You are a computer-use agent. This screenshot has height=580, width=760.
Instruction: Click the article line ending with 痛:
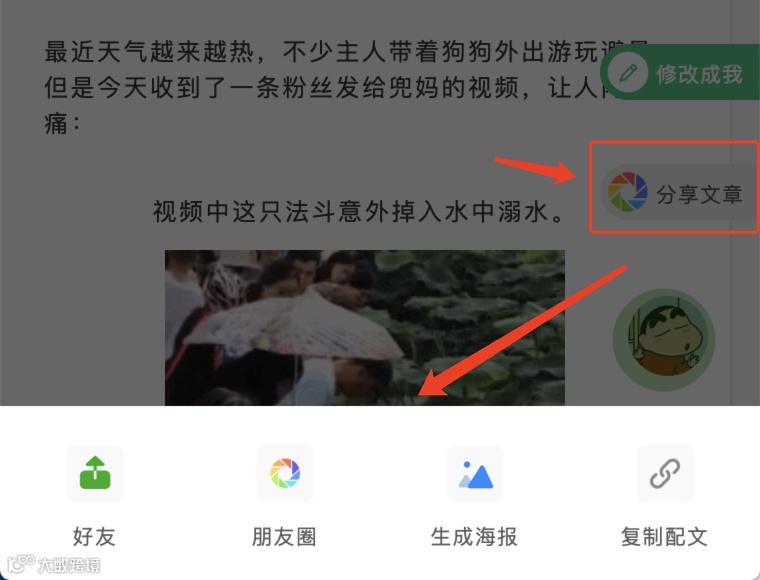(x=62, y=123)
